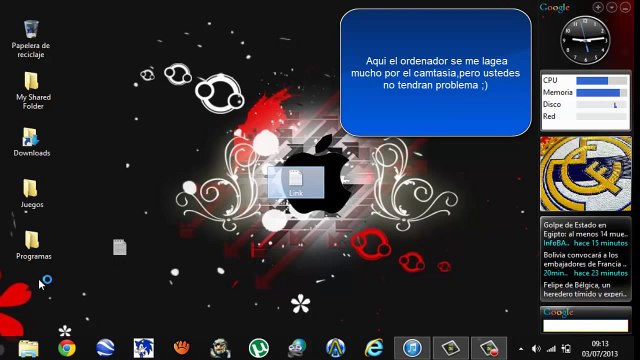Click the CPU usage bar
The image size is (640, 360).
click(601, 80)
